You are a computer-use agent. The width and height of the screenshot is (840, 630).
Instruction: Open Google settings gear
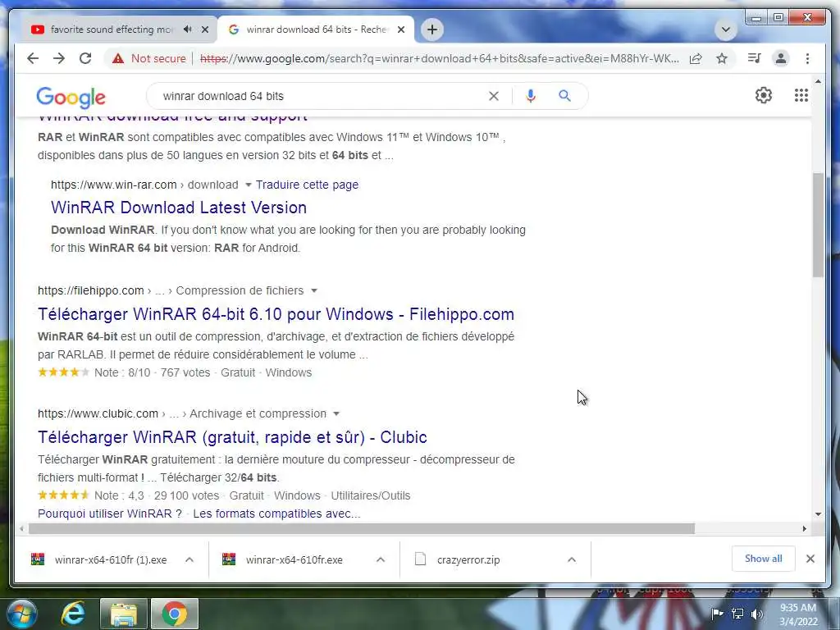point(764,95)
